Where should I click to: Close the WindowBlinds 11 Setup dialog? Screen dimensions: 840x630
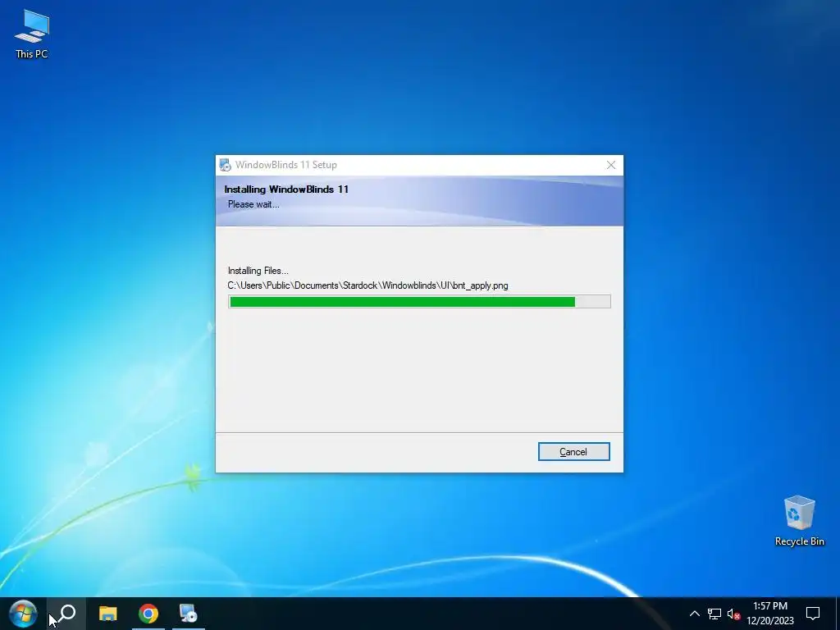point(610,165)
